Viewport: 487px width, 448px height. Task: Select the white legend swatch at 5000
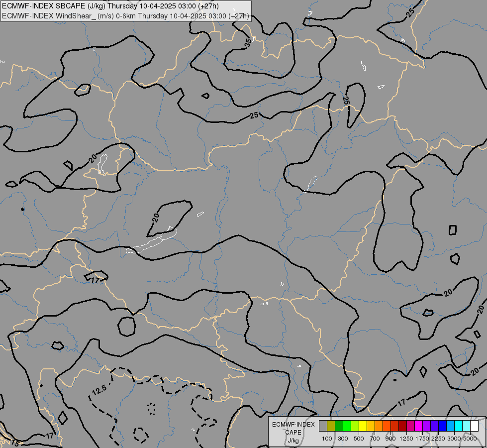point(474,426)
